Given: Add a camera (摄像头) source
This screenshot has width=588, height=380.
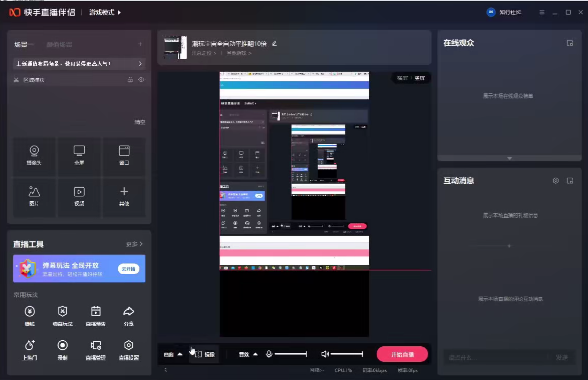Looking at the screenshot, I should pos(34,155).
